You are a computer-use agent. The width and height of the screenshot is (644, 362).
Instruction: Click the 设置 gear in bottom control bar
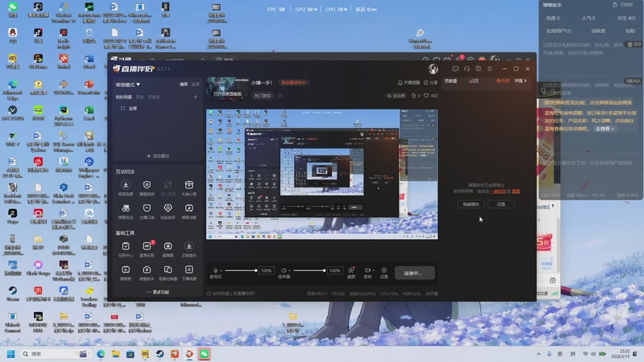(384, 270)
